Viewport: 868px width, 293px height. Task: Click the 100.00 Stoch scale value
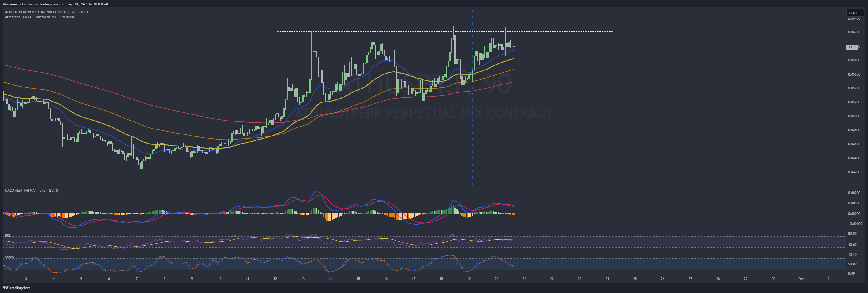pos(853,255)
